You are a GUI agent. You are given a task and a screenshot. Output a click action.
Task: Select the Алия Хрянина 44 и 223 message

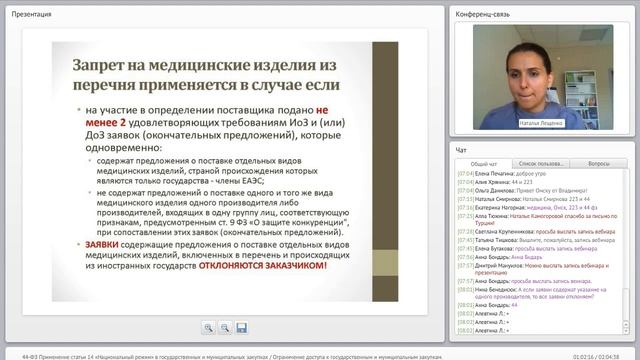495,182
